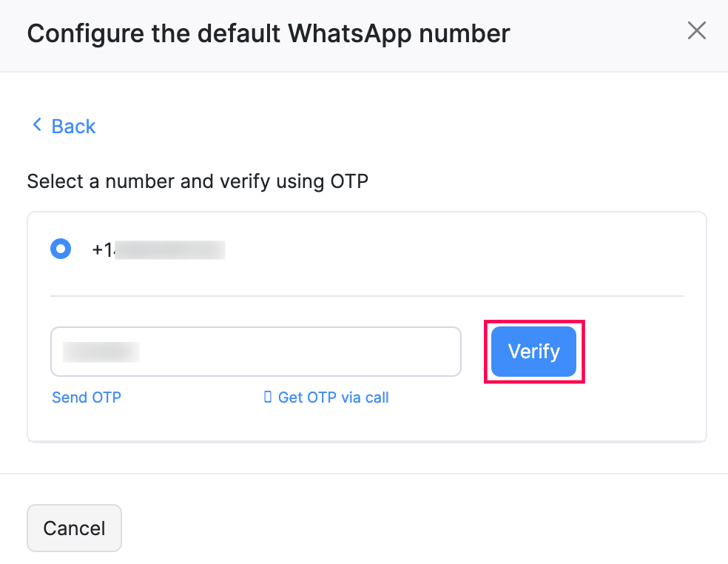Image resolution: width=728 pixels, height=564 pixels.
Task: Enable the selected WhatsApp number radio
Action: point(61,249)
